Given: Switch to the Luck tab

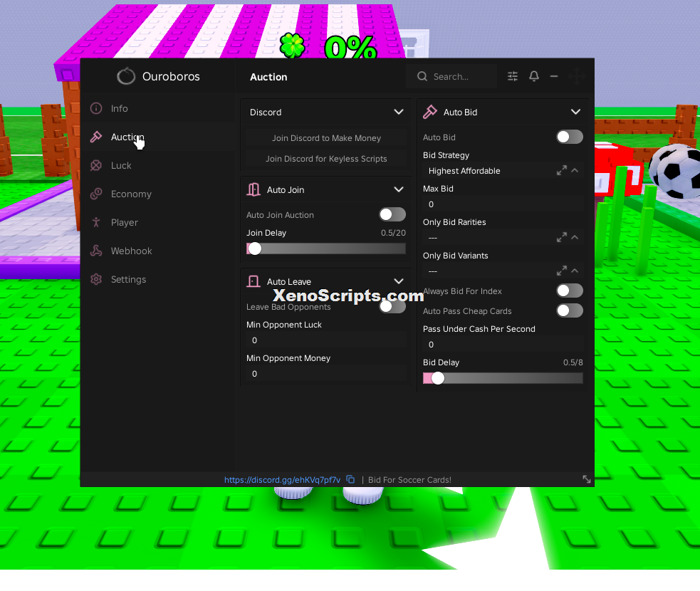Looking at the screenshot, I should tap(121, 166).
